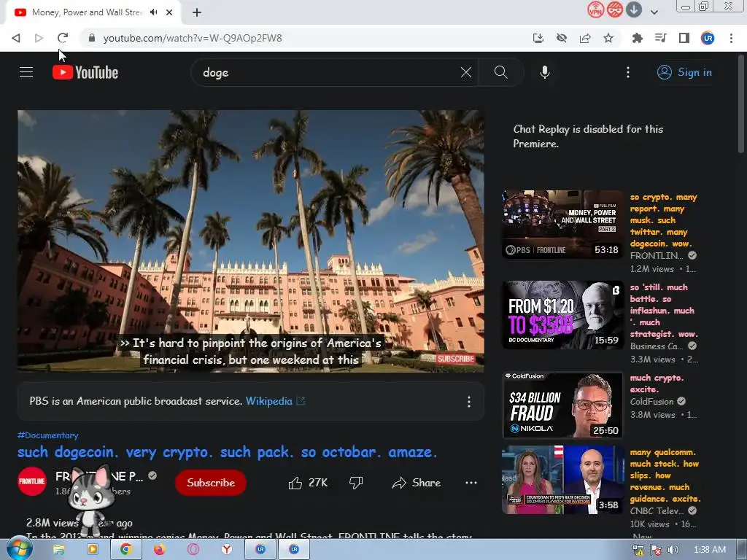
Task: Bookmark this page with the star
Action: point(608,38)
